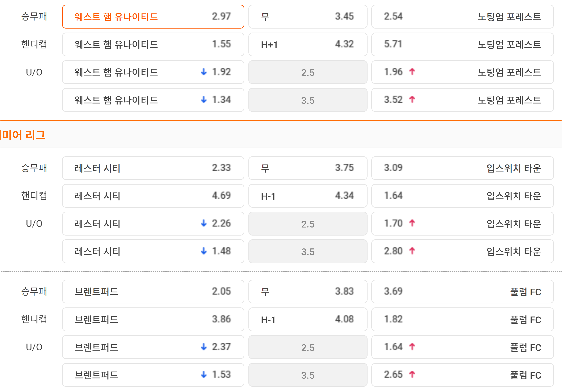The image size is (562, 392).
Task: Select 레스터 시티 handicap odds 4.69
Action: 153,196
